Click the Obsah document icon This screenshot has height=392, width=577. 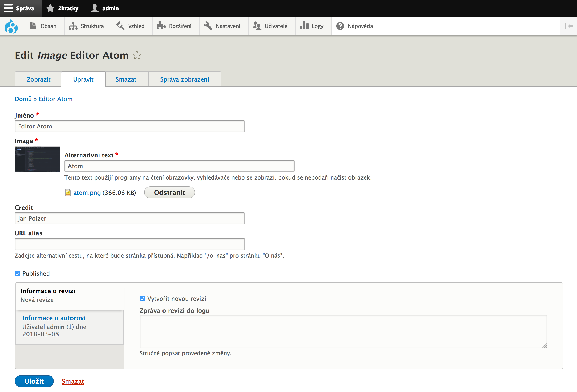[33, 26]
